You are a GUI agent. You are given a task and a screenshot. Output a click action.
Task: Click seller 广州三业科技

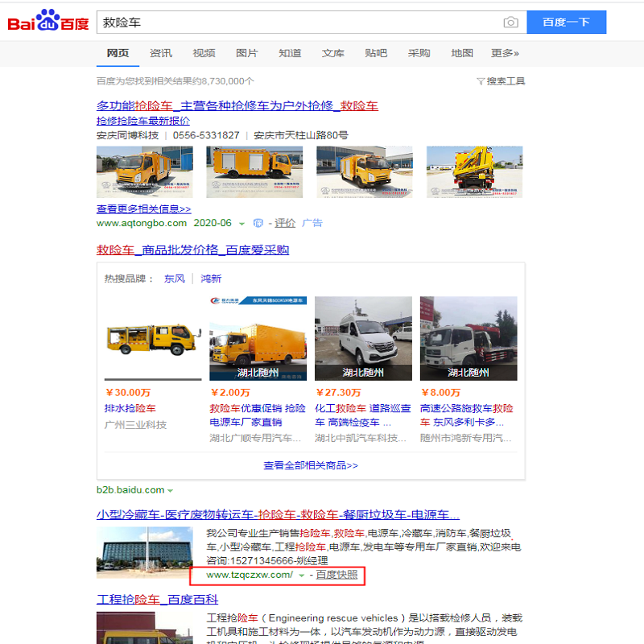[135, 425]
